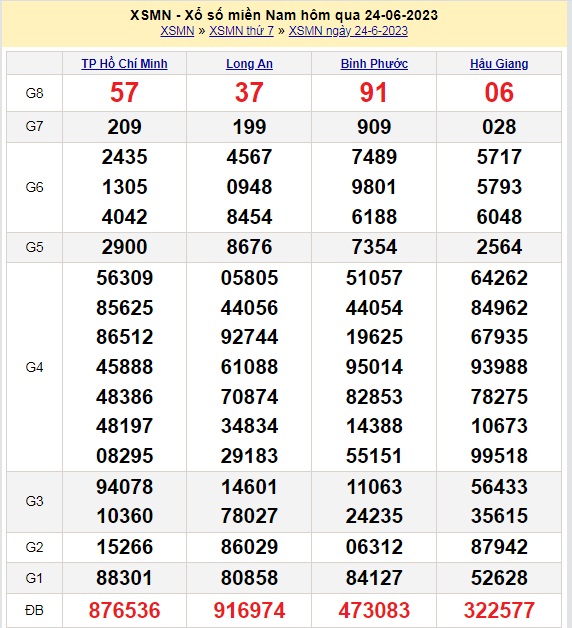The image size is (572, 628).
Task: Click special prize number 916974
Action: (249, 610)
